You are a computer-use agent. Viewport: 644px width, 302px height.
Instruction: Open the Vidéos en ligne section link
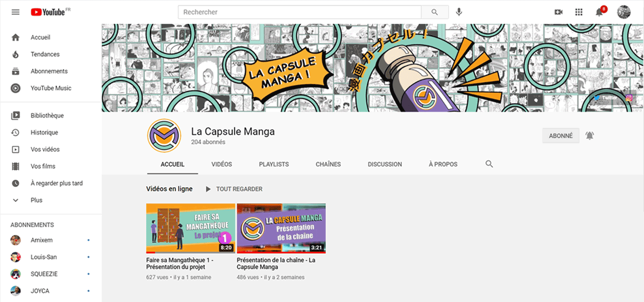click(x=169, y=189)
